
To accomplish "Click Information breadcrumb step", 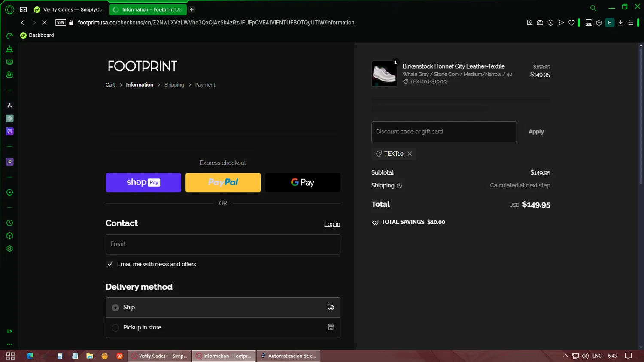I will point(140,85).
